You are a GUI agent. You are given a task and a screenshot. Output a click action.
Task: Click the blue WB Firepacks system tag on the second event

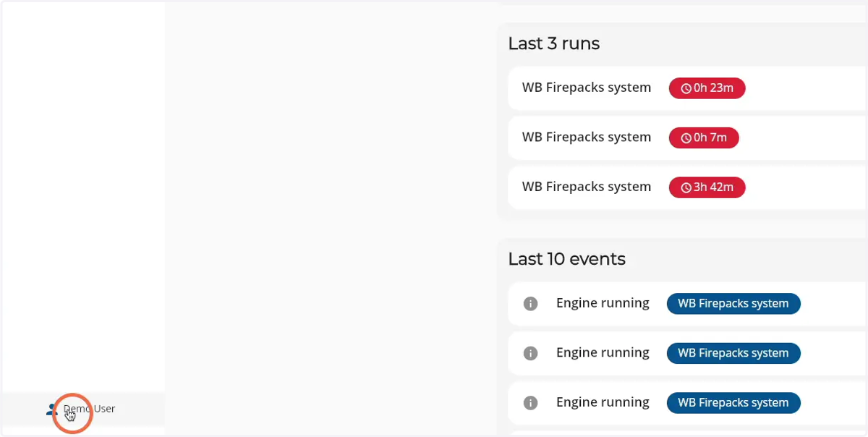(x=733, y=353)
